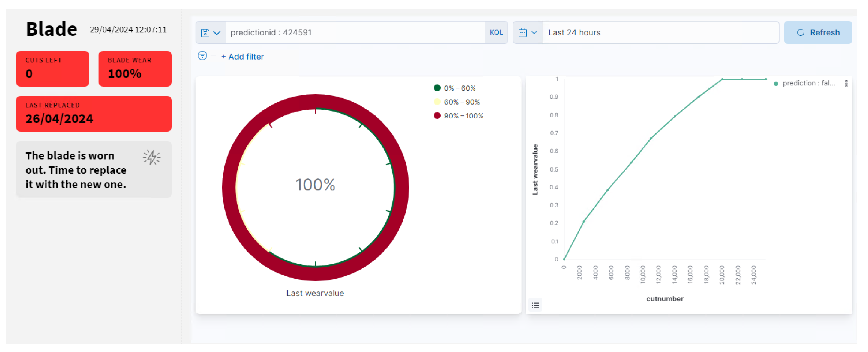
Task: Click the teal prediction series legend dot
Action: coord(776,84)
